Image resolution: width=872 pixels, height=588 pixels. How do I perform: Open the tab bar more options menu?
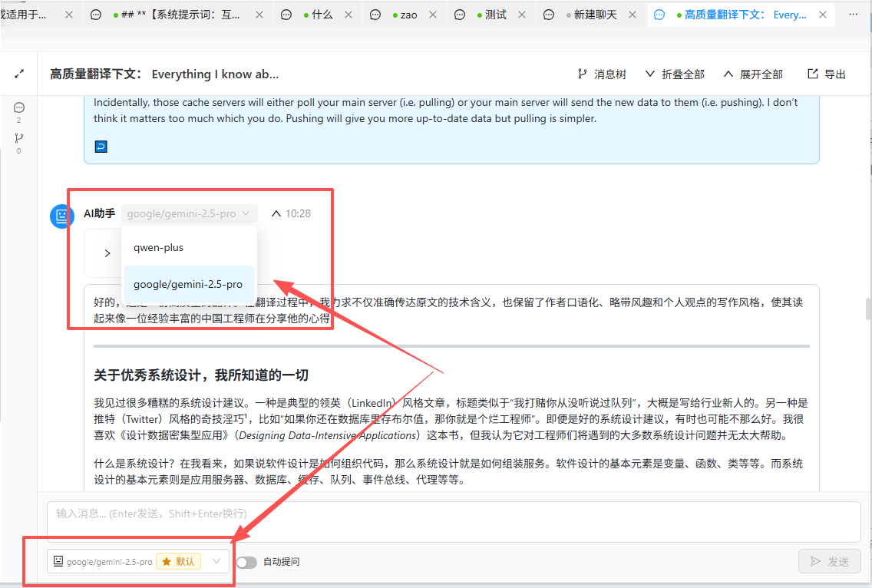853,15
